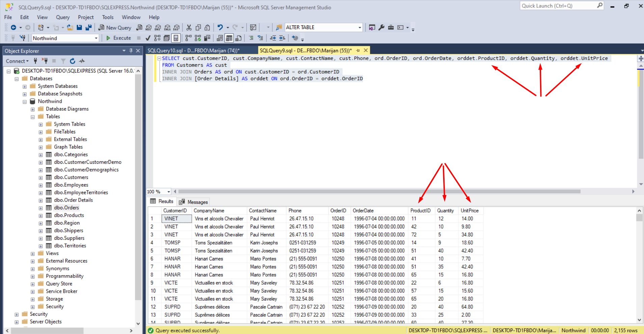Toggle Results to Text output
644x334 pixels.
coord(220,38)
